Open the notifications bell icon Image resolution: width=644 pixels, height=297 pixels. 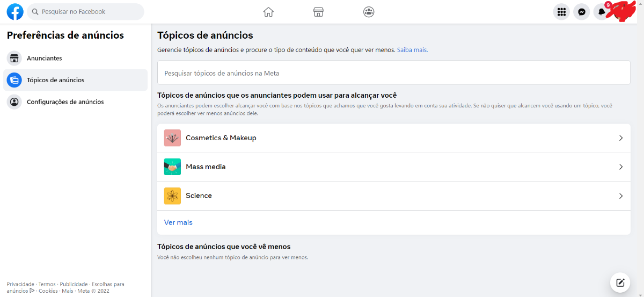pyautogui.click(x=602, y=12)
